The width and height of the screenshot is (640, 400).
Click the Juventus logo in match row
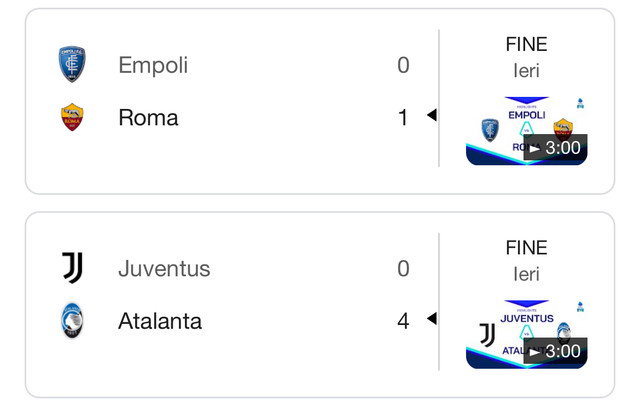[x=73, y=268]
